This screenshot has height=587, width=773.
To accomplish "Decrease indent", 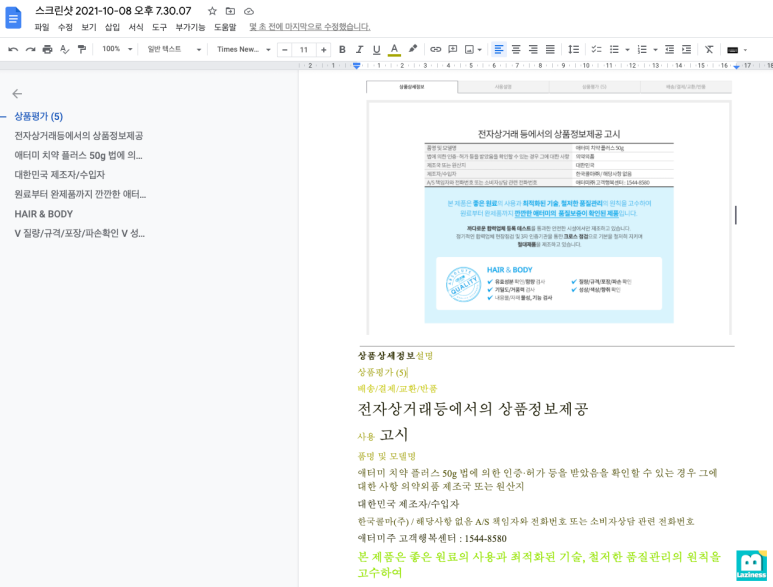I will point(669,49).
